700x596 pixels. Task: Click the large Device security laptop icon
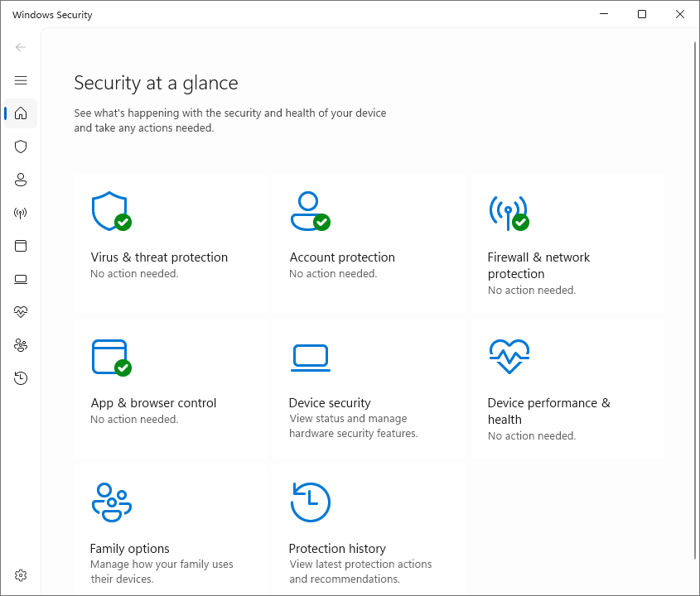point(311,358)
